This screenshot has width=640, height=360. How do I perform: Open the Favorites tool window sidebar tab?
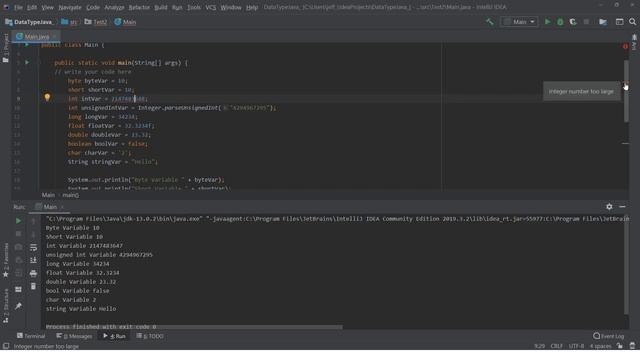click(6, 260)
